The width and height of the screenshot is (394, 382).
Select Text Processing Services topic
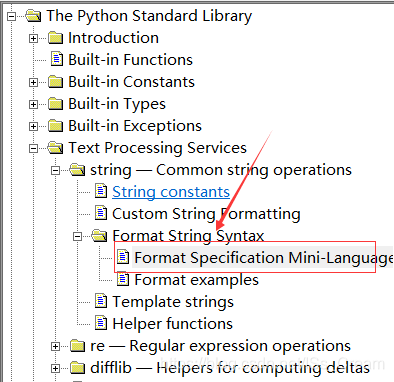coord(157,148)
